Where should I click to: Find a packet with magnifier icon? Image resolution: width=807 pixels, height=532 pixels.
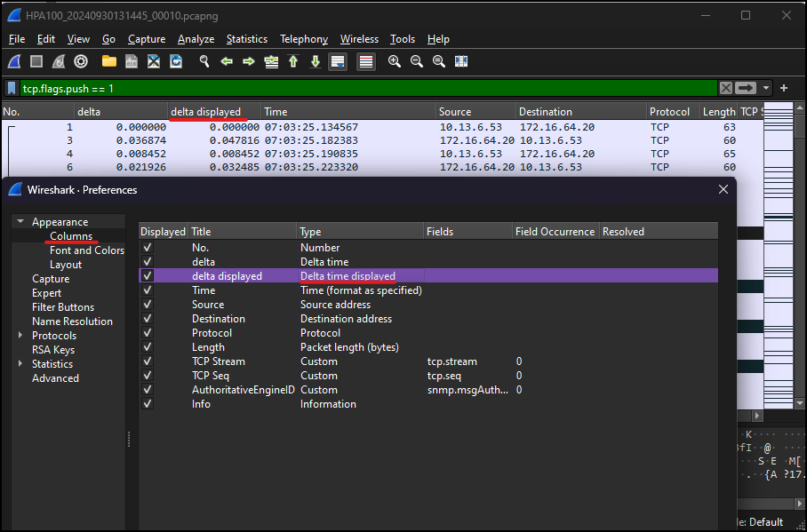(x=204, y=62)
